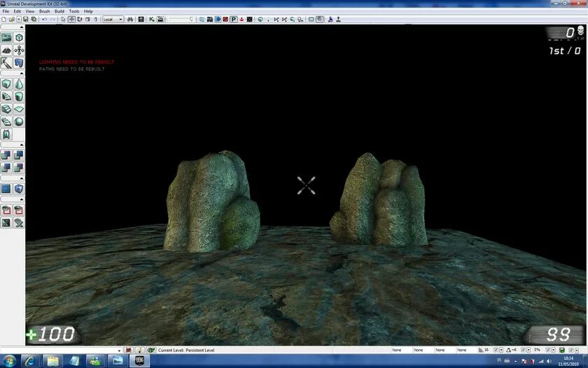Select Texture alignment mode icon

(19, 50)
